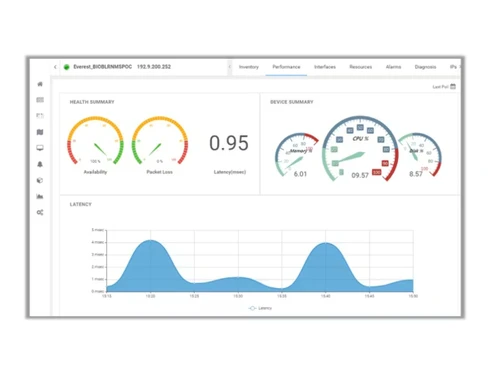Switch to the Interfaces tab
This screenshot has height=375, width=500.
(x=325, y=67)
